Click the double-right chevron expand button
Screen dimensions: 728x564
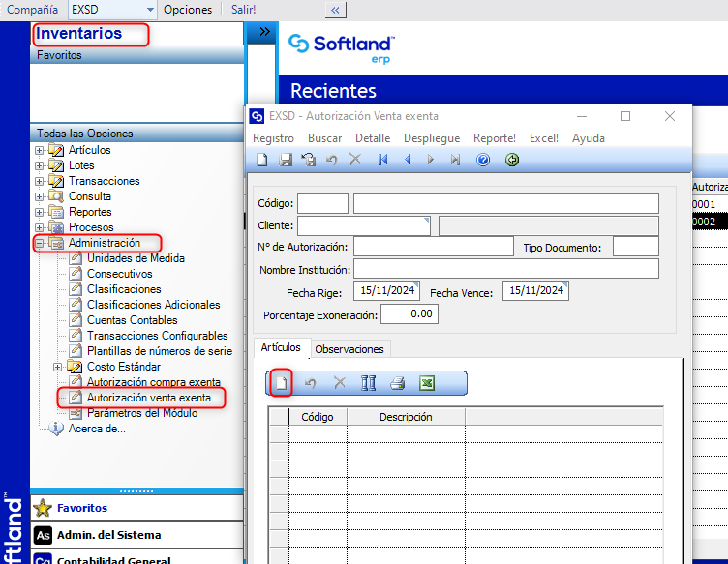point(264,32)
